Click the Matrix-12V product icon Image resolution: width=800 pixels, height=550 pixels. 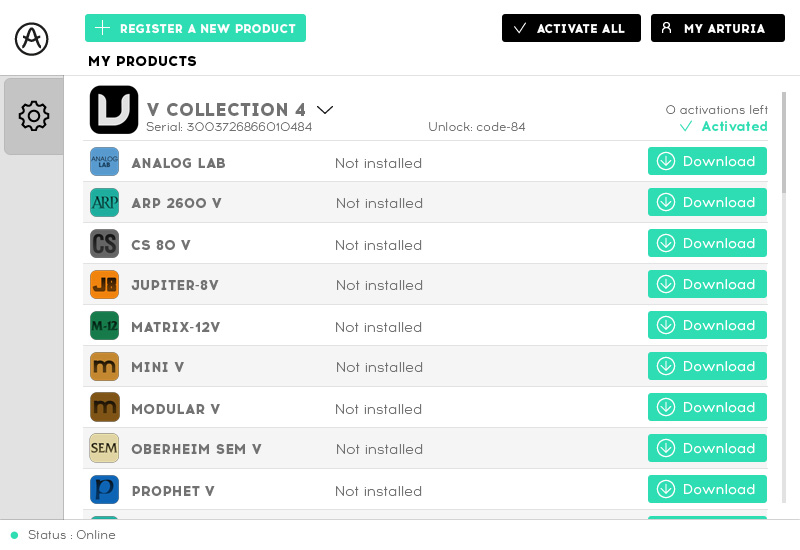105,326
